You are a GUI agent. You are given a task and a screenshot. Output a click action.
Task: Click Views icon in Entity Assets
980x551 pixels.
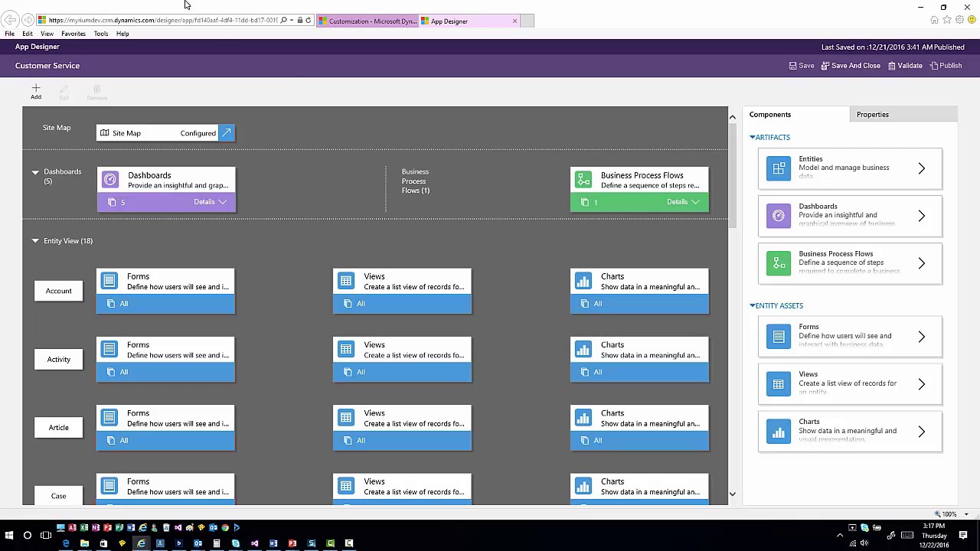click(x=779, y=384)
